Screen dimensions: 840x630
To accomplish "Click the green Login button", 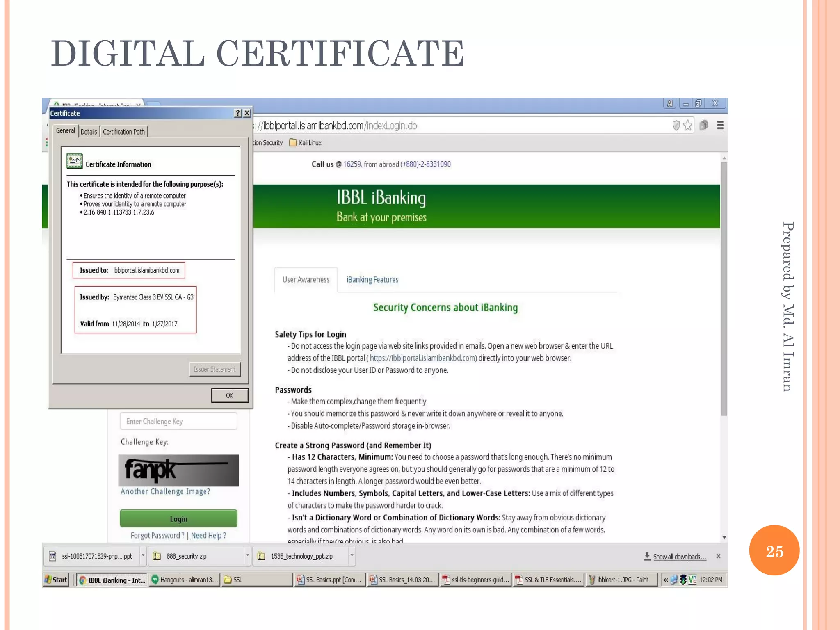I will coord(178,518).
